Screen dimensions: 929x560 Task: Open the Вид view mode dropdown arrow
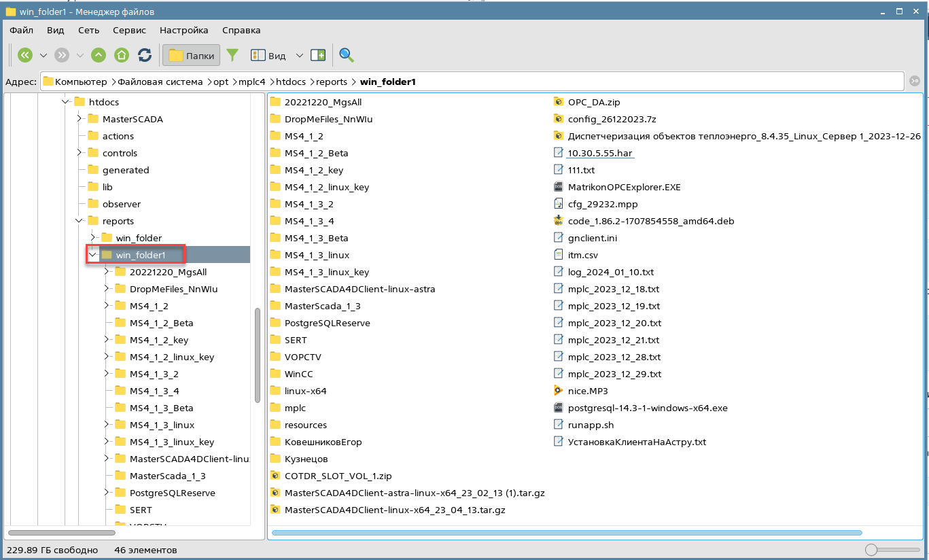click(x=299, y=56)
